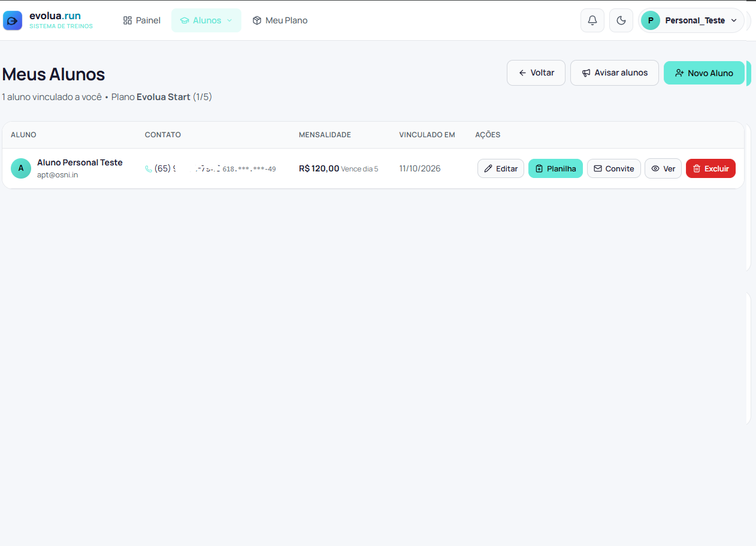Screen dimensions: 756x546
Task: Click the Evolua Start plan text
Action: pos(164,97)
